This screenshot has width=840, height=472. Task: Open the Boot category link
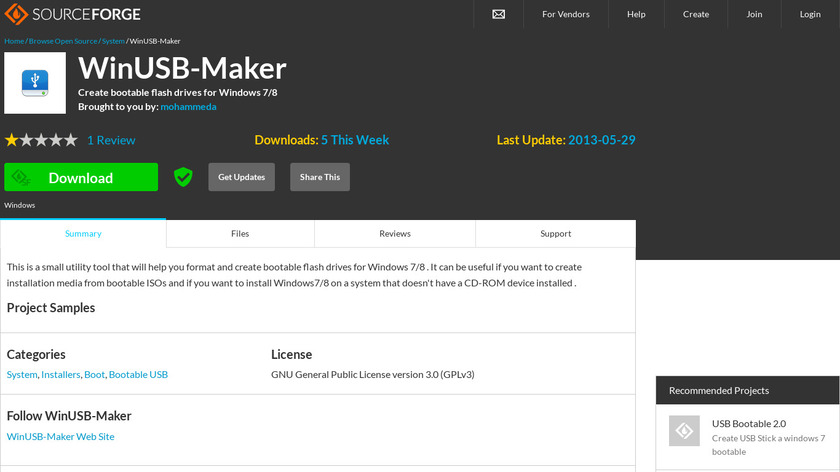(94, 374)
